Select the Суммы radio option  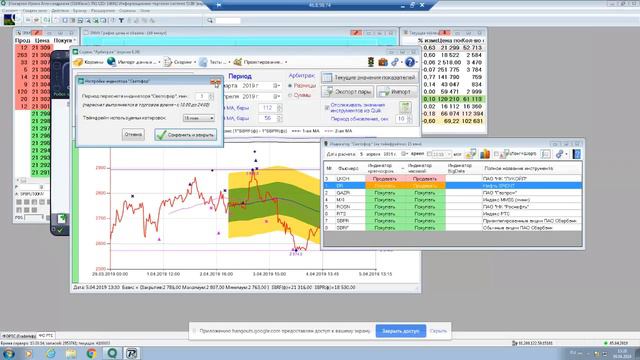point(290,95)
